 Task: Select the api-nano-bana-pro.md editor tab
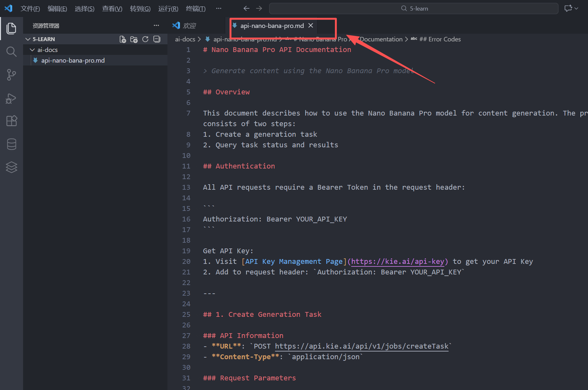(x=272, y=26)
